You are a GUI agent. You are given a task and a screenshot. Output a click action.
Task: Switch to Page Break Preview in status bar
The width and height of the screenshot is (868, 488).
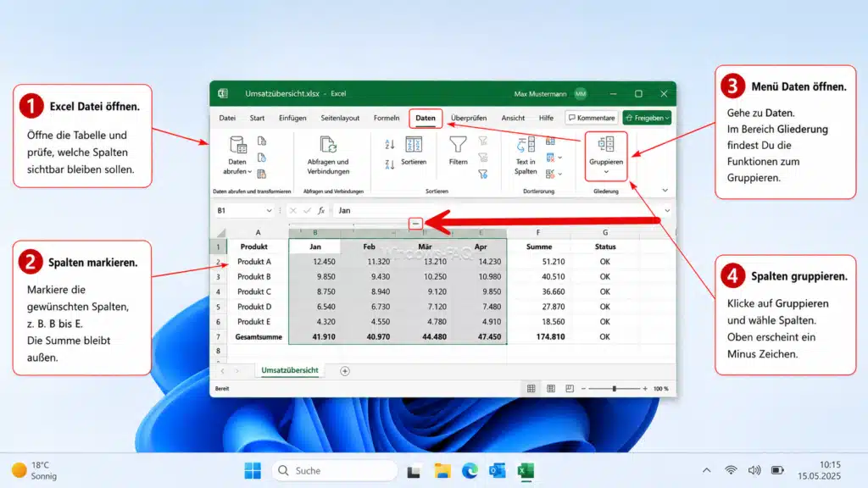tap(570, 388)
